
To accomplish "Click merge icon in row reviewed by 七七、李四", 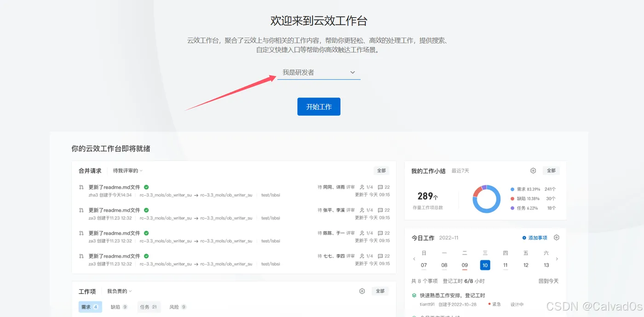I will coord(81,256).
